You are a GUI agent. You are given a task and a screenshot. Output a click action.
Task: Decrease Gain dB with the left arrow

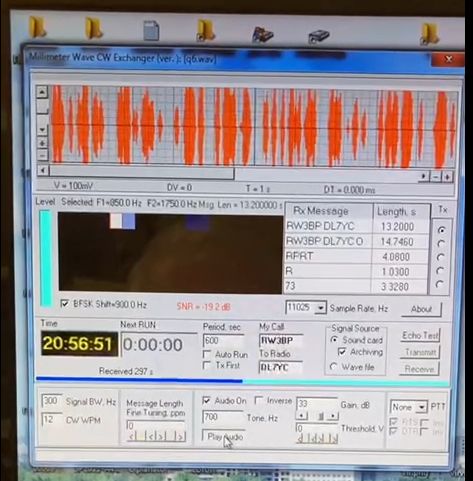point(302,416)
